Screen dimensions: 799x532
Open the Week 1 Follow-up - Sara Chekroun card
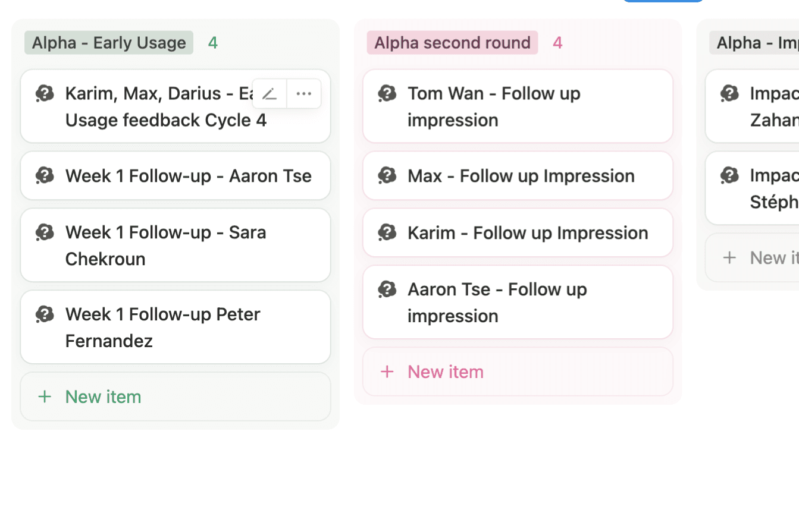[176, 245]
